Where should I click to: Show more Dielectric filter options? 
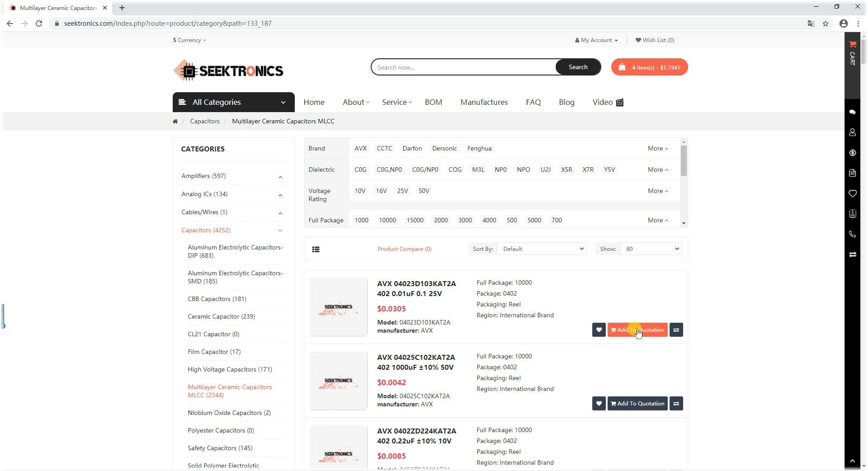click(x=658, y=170)
